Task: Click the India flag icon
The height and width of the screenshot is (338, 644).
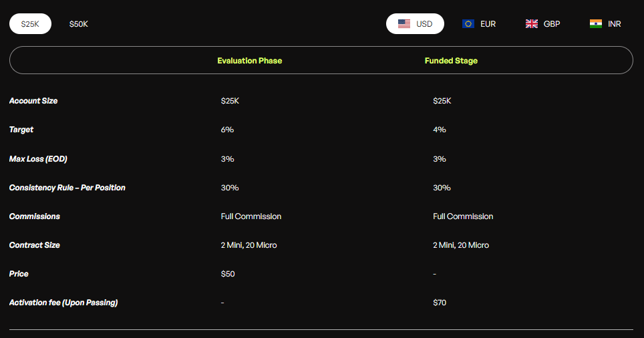Action: (x=596, y=23)
